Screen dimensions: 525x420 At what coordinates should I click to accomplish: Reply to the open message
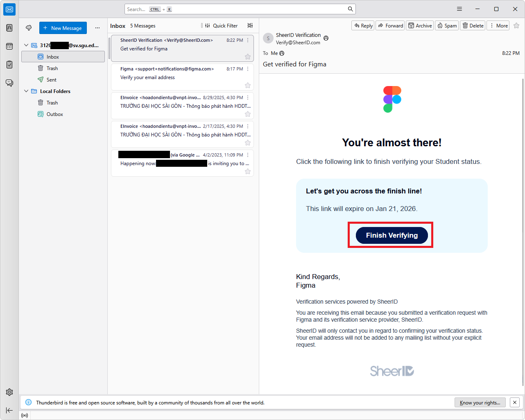point(363,25)
